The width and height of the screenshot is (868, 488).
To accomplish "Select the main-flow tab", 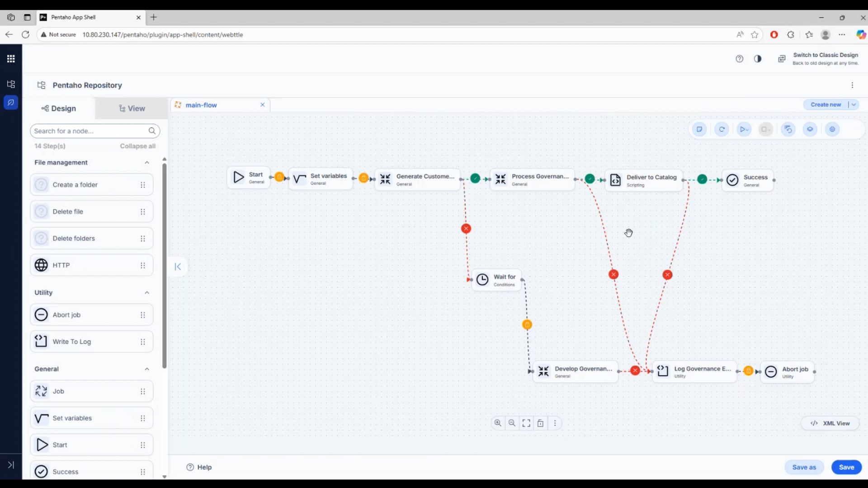I will [x=201, y=105].
